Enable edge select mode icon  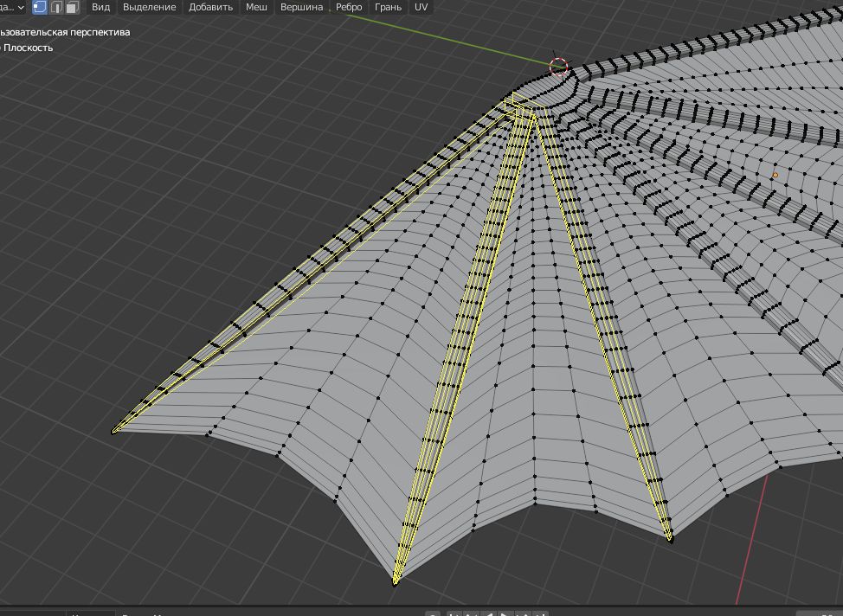[56, 7]
